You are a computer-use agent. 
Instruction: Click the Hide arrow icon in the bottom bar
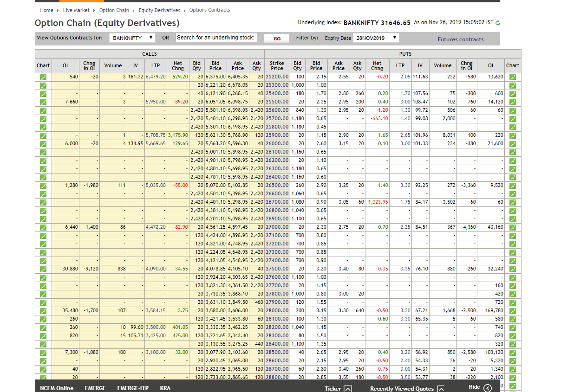(487, 388)
